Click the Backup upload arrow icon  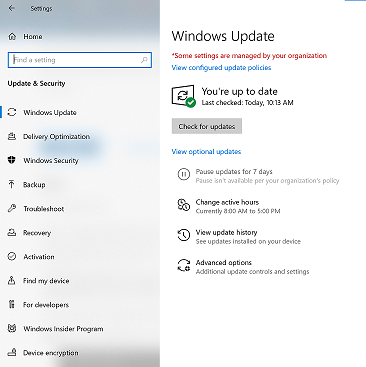click(12, 184)
